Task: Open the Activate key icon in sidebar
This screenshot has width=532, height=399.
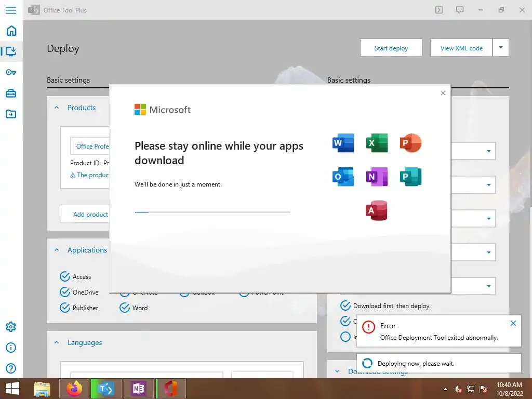Action: (11, 72)
